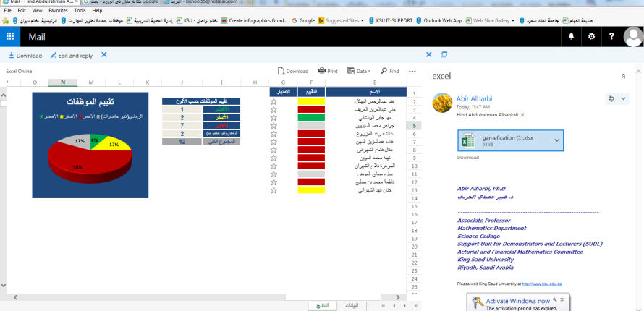Switch to the البيانات sheet tab
This screenshot has width=644, height=311.
(x=351, y=306)
